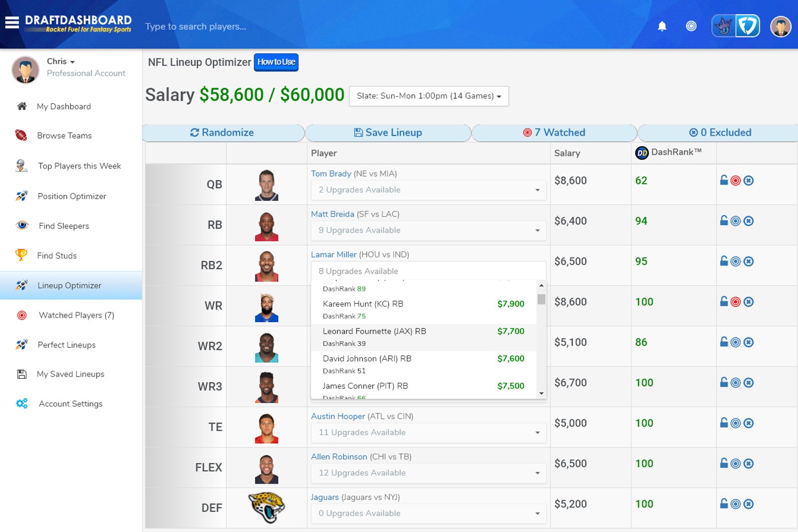Choose David Johnson (ARI) RB option
Viewport: 798px width, 532px height.
click(423, 364)
